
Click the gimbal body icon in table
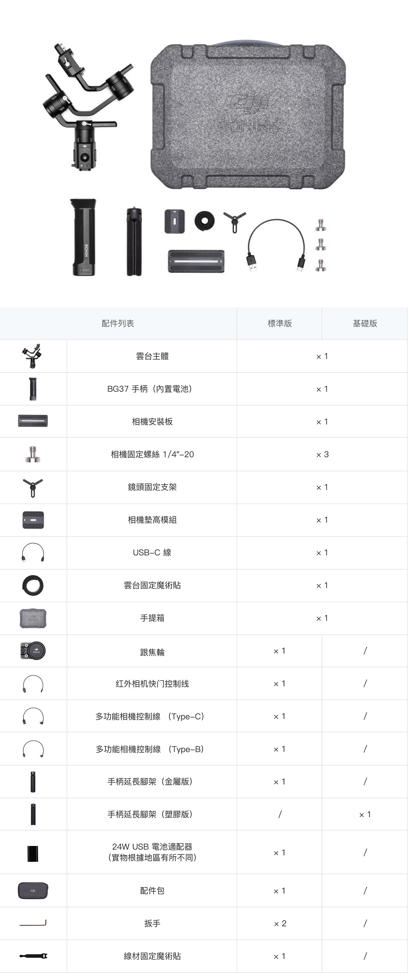click(33, 356)
